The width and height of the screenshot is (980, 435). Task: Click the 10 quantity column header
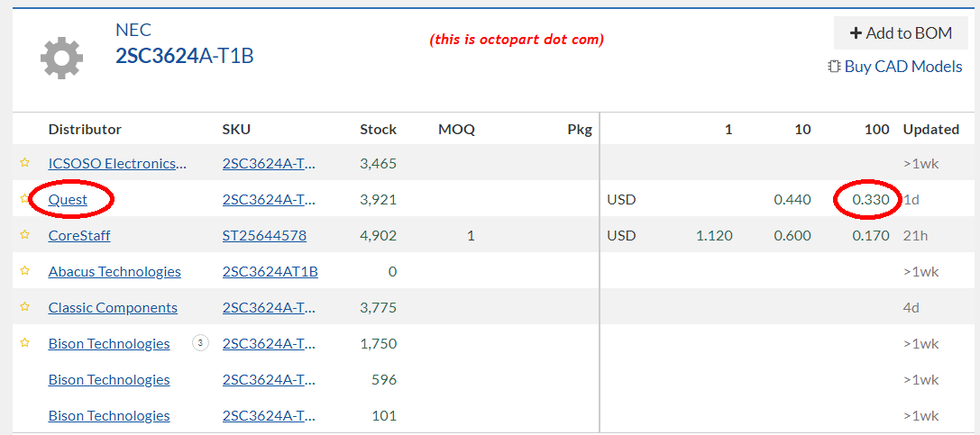tap(803, 129)
